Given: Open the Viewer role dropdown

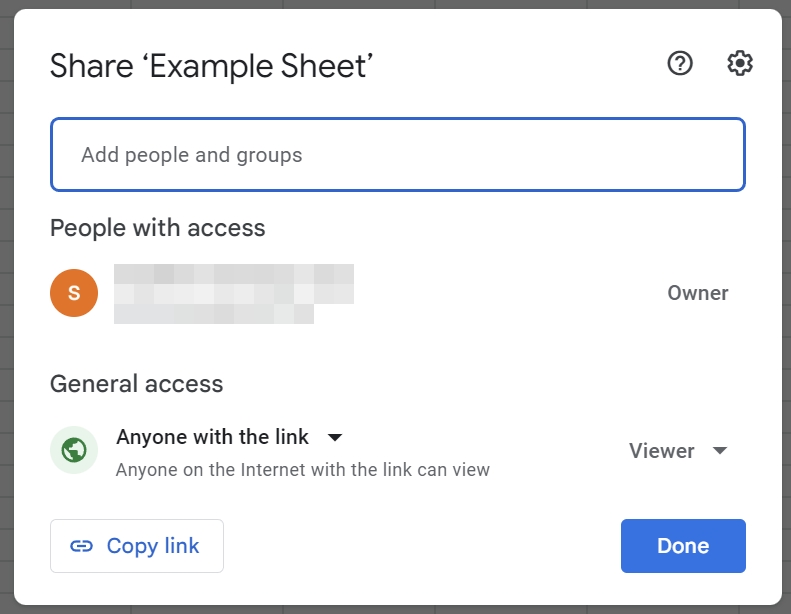Looking at the screenshot, I should 677,451.
